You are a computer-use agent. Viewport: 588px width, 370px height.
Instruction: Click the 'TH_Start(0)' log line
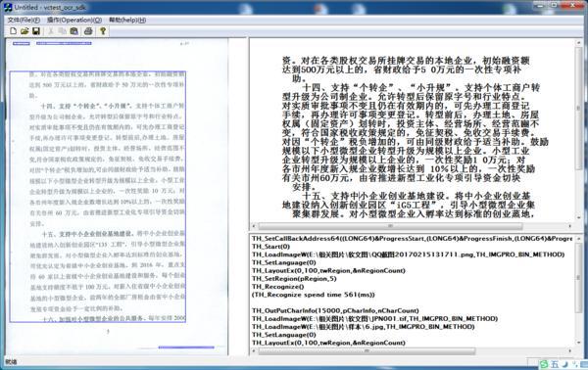click(270, 247)
